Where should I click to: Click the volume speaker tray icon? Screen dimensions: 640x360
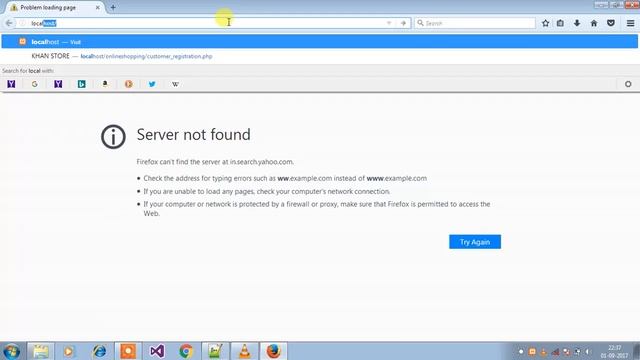(x=588, y=351)
